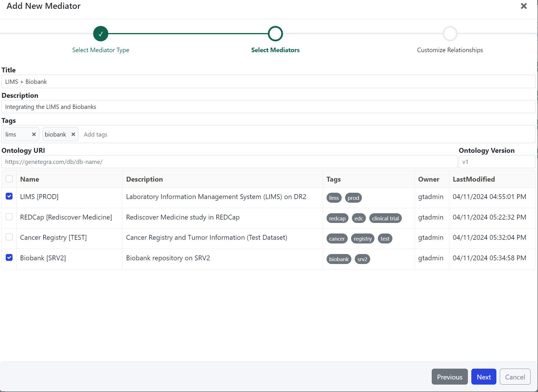This screenshot has width=538, height=392.
Task: Deselect the Biobank [SRV2] checkbox
Action: pos(9,257)
